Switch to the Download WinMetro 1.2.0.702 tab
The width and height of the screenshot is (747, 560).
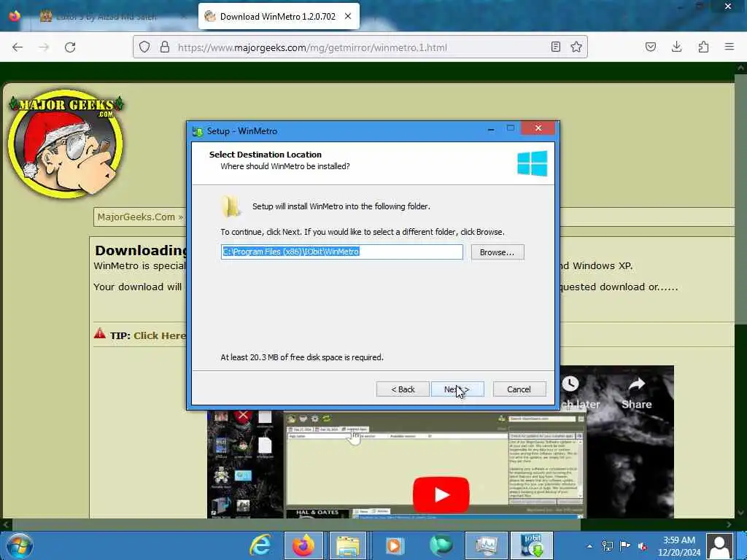279,16
